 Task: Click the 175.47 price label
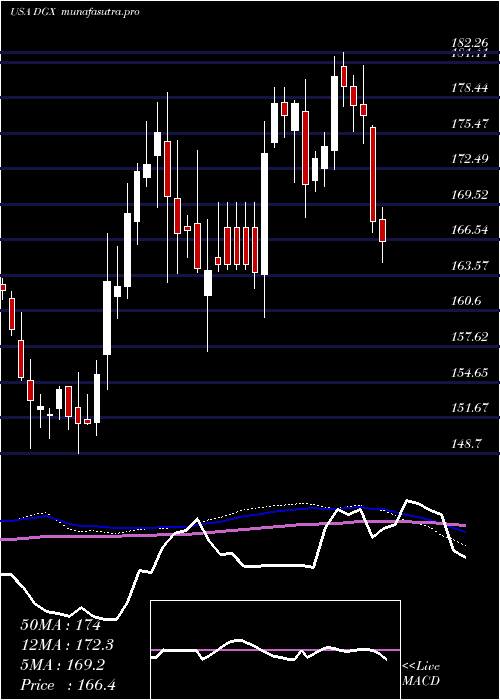pyautogui.click(x=469, y=123)
